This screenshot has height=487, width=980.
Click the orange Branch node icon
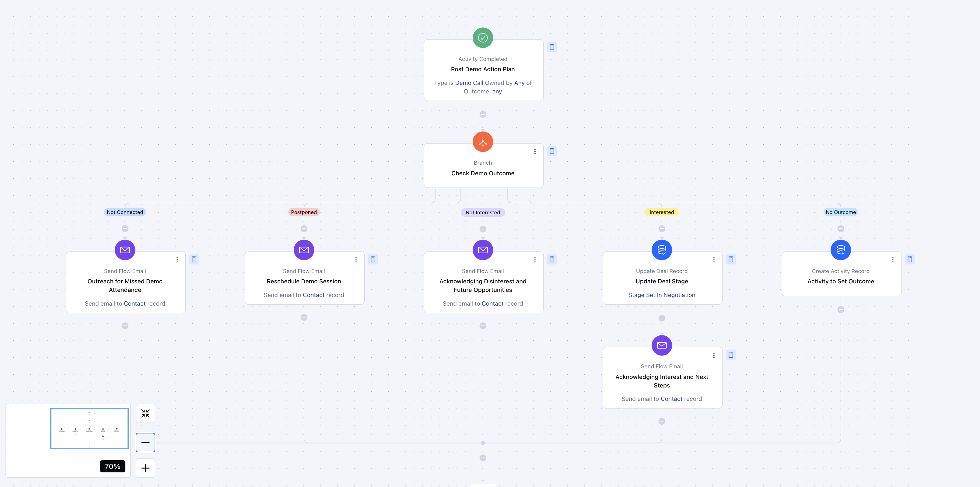click(x=483, y=142)
